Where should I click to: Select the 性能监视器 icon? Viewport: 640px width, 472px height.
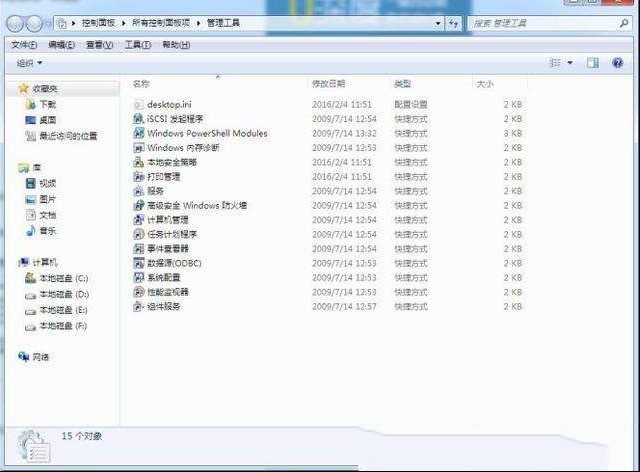139,292
